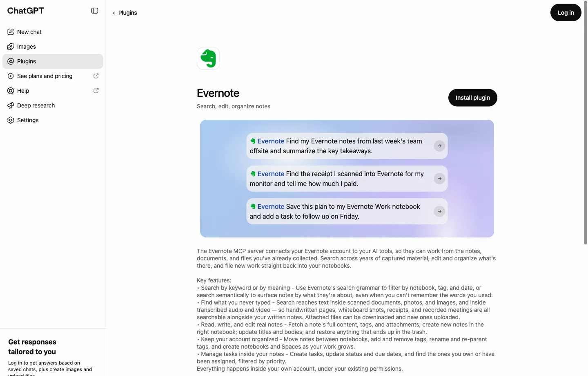Click the Log in button
Viewport: 588px width, 376px height.
566,13
